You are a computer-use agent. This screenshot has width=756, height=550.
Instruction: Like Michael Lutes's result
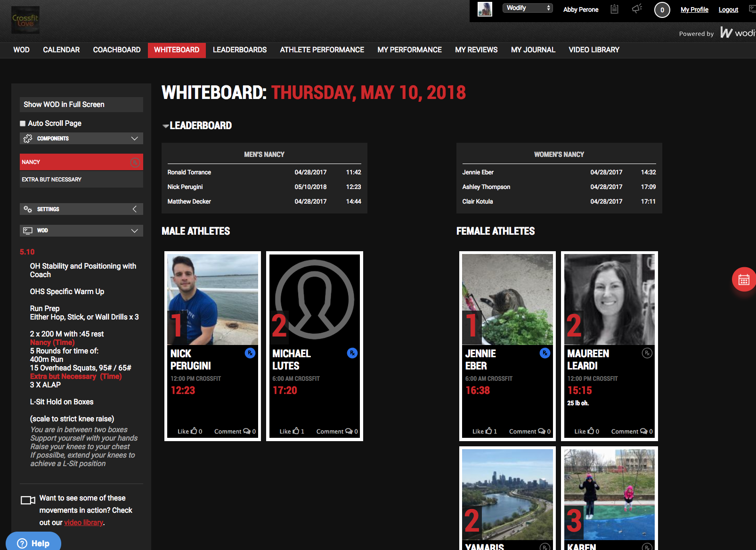pyautogui.click(x=292, y=431)
